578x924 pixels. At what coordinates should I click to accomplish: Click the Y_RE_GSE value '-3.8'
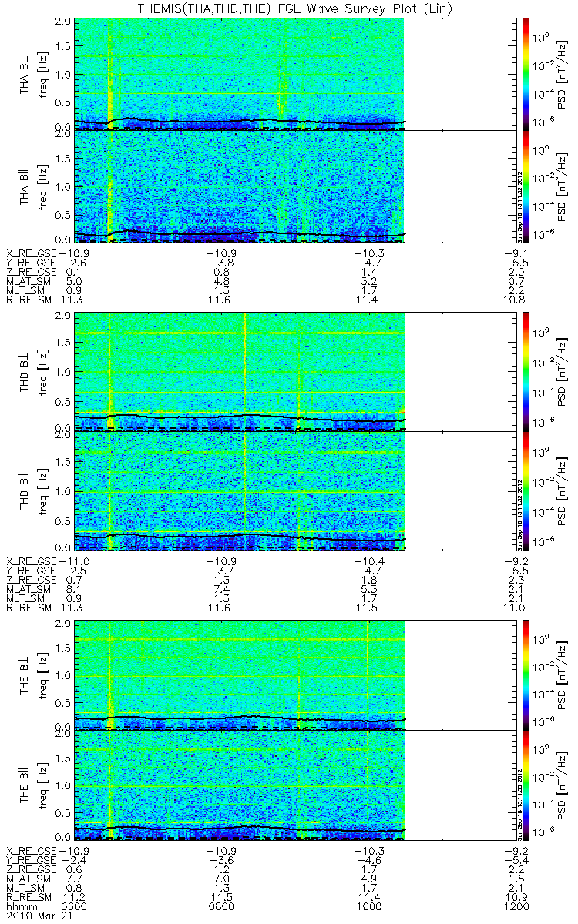[223, 263]
